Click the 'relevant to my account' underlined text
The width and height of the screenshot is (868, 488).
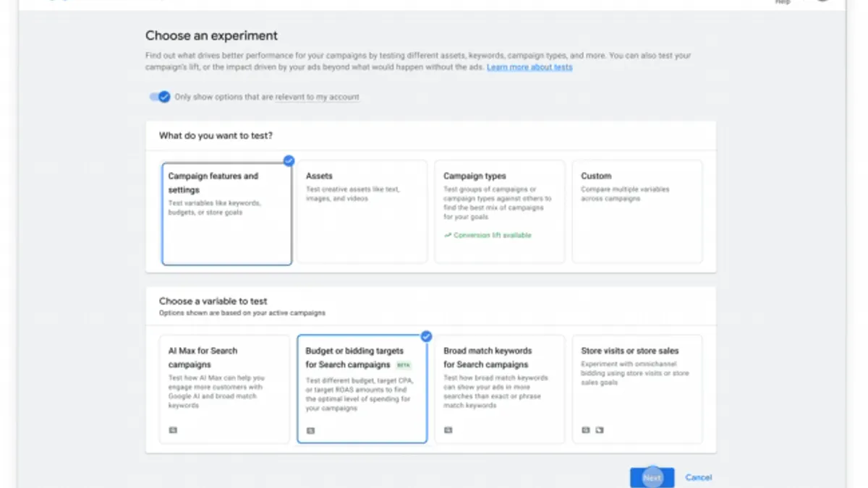(x=317, y=97)
